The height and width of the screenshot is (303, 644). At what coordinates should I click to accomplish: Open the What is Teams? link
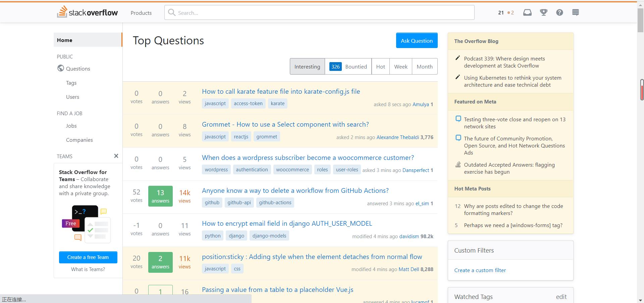point(88,269)
